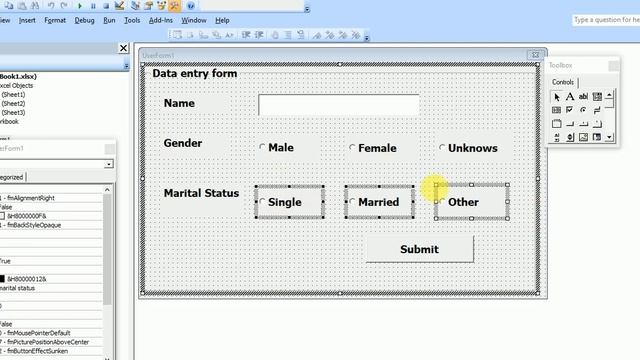Viewport: 640px width, 360px height.
Task: Open the Properties object dropdown arrow
Action: (x=109, y=164)
